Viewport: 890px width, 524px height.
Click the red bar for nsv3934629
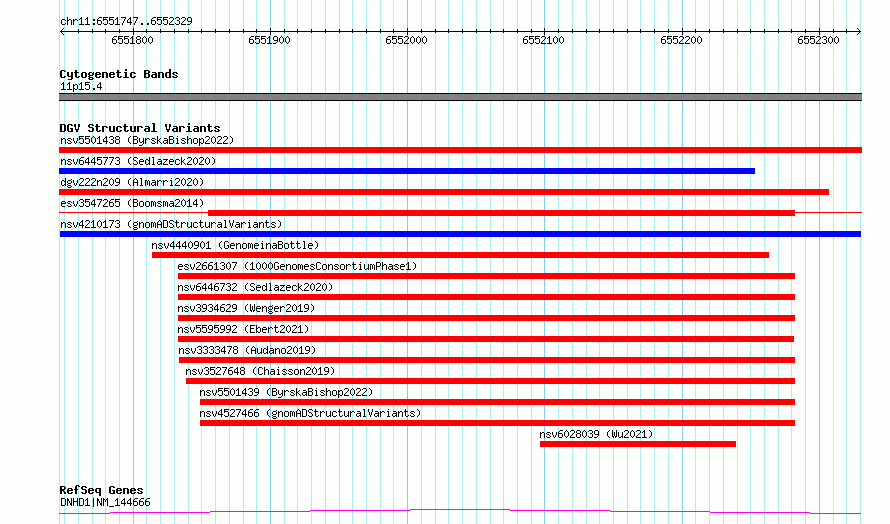click(486, 318)
